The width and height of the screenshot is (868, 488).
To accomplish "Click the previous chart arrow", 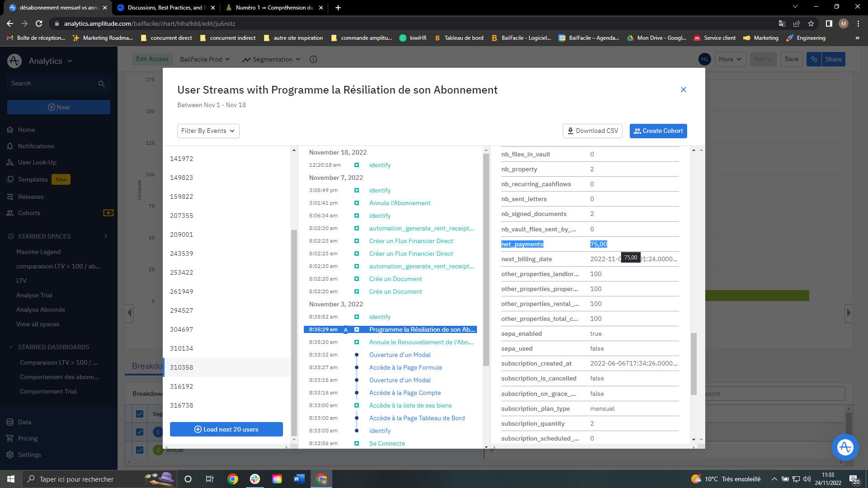I will tap(130, 313).
